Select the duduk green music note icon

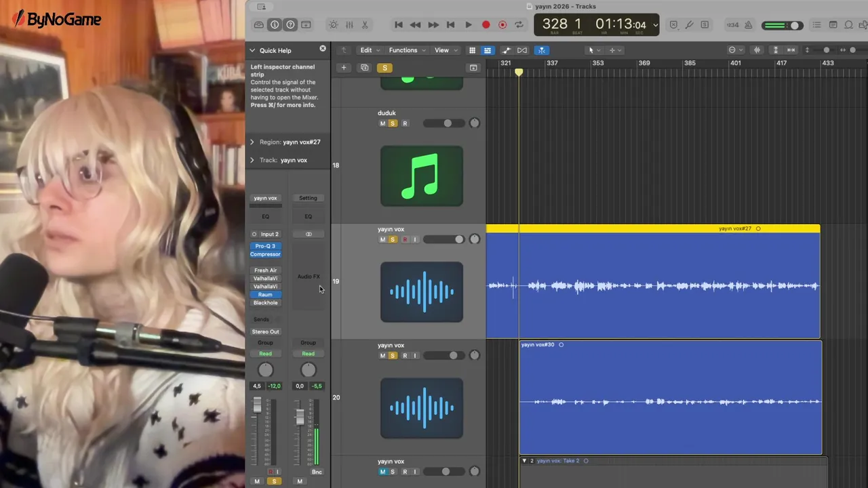click(x=422, y=176)
